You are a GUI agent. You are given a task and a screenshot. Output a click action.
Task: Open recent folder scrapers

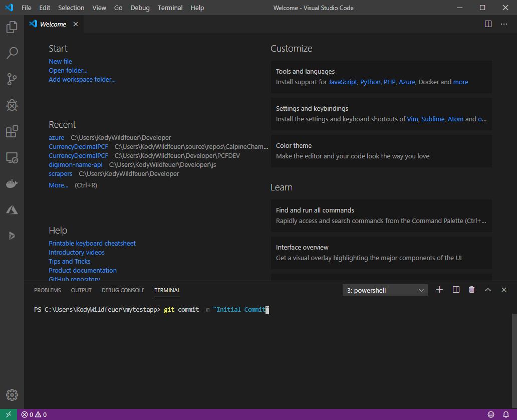tap(60, 174)
